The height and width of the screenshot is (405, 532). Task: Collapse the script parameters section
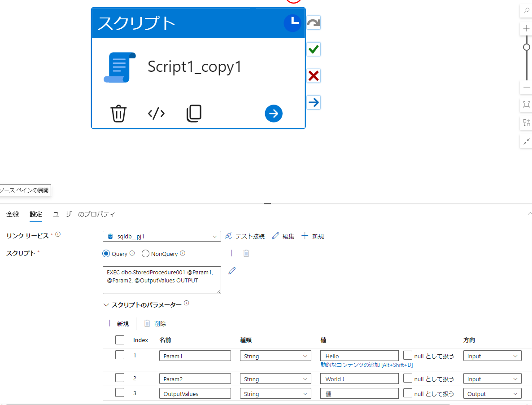(x=106, y=304)
